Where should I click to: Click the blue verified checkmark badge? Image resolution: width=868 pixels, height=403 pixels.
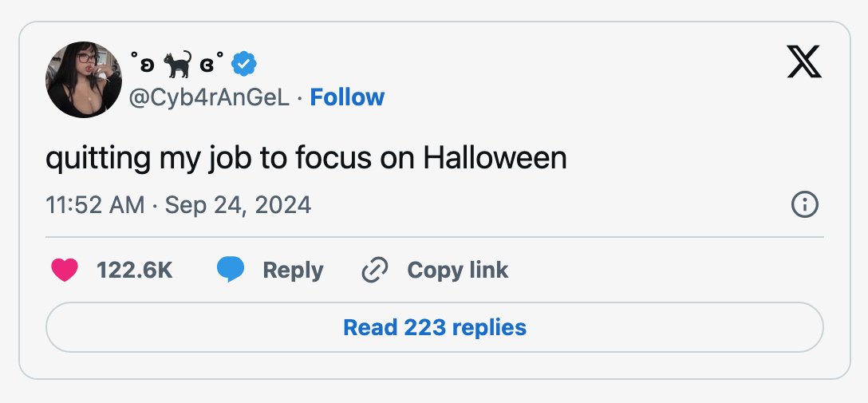[243, 64]
